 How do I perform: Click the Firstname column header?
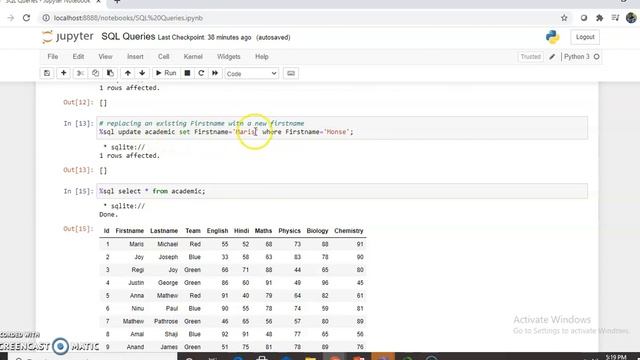129,231
